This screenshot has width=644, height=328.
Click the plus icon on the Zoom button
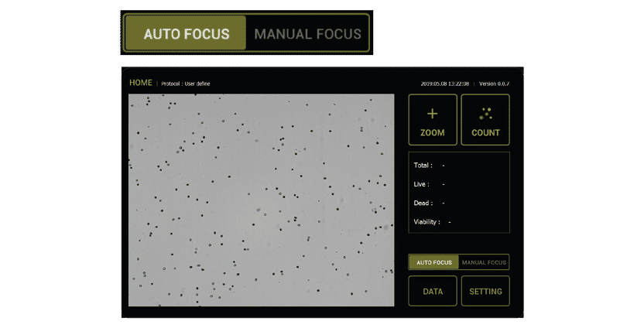[432, 114]
